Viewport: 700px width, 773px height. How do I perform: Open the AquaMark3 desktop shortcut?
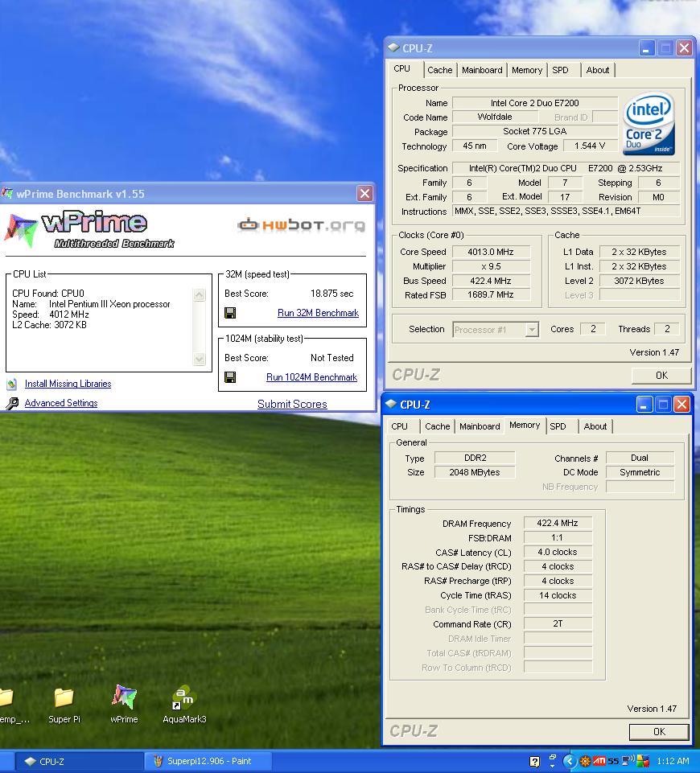pos(184,704)
